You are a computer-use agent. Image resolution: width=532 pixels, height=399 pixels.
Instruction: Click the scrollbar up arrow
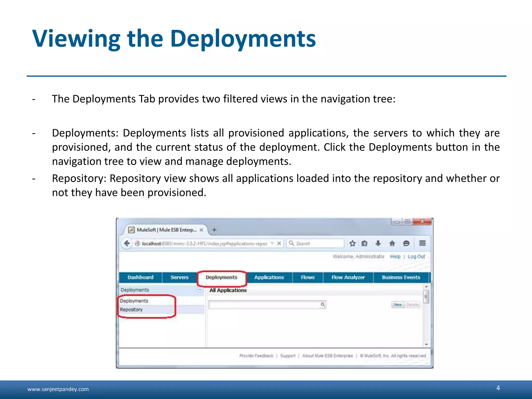click(x=426, y=287)
